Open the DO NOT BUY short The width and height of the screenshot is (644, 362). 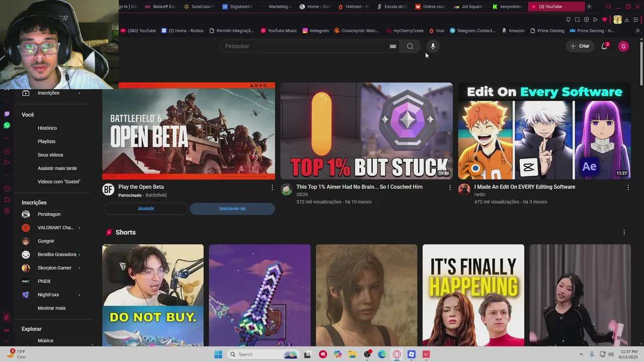(x=153, y=295)
